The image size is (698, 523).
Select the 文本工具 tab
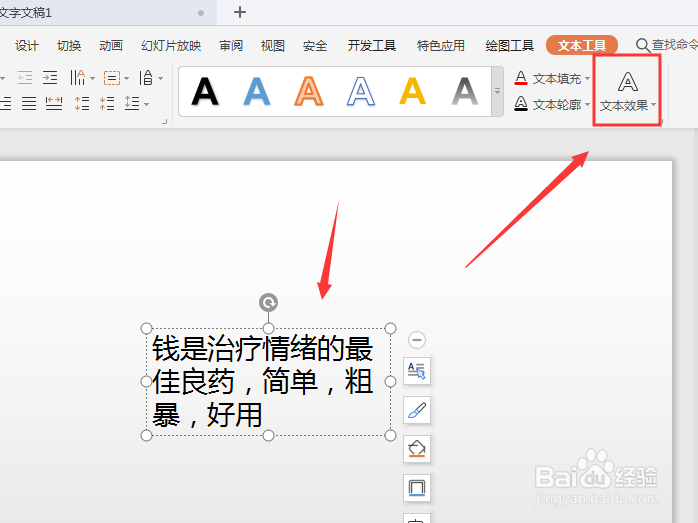click(x=582, y=45)
